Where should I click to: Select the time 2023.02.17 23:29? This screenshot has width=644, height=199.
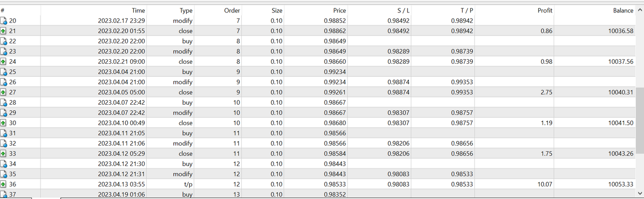tap(121, 21)
